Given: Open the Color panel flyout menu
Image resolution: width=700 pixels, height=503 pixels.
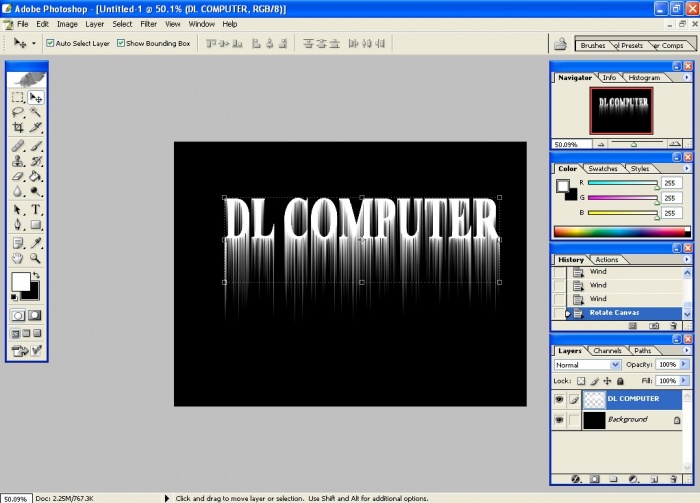Looking at the screenshot, I should (687, 168).
